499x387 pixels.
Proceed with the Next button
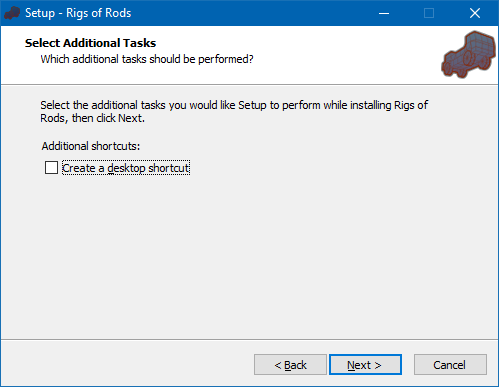365,365
